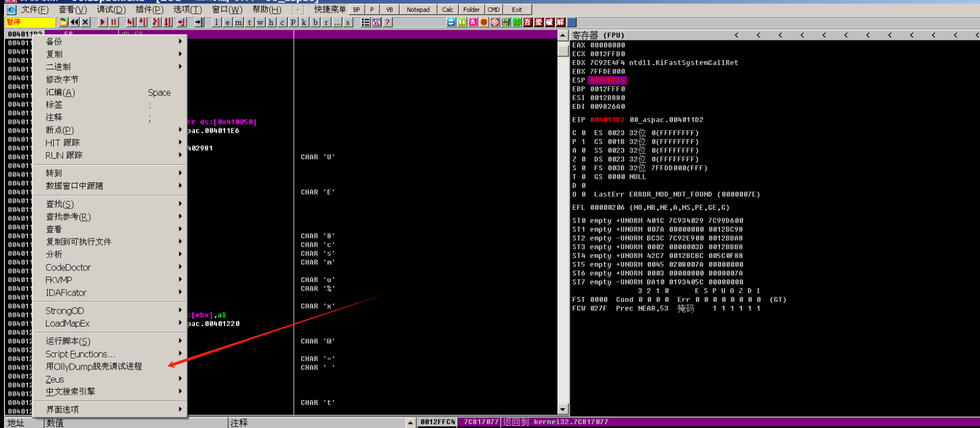
Task: Expand the 断点(P) submenu
Action: pyautogui.click(x=110, y=130)
